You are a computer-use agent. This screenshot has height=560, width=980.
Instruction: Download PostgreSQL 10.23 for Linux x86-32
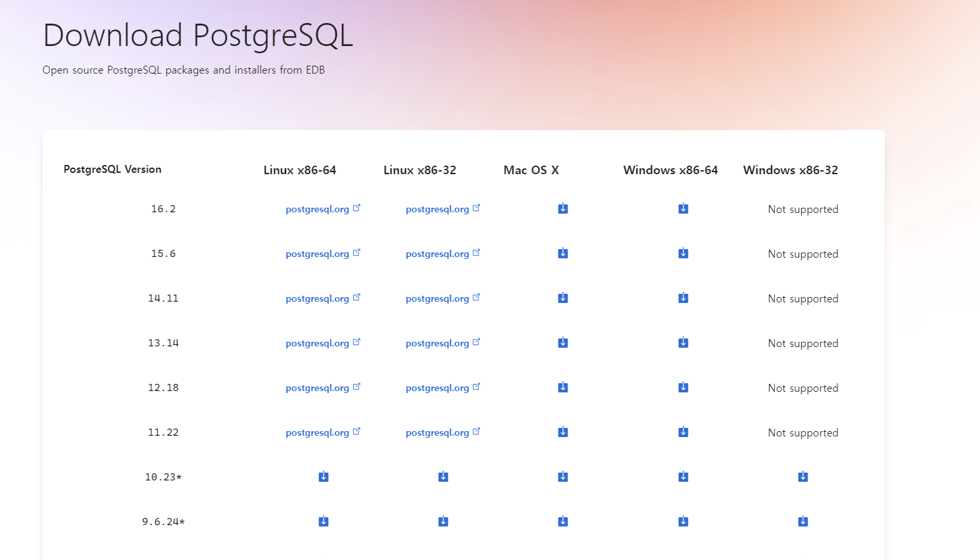(443, 477)
